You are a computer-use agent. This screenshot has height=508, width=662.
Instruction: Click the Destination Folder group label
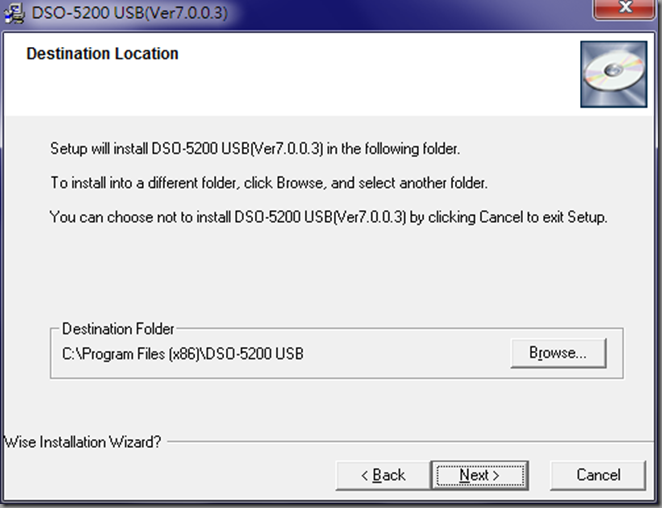pos(118,329)
